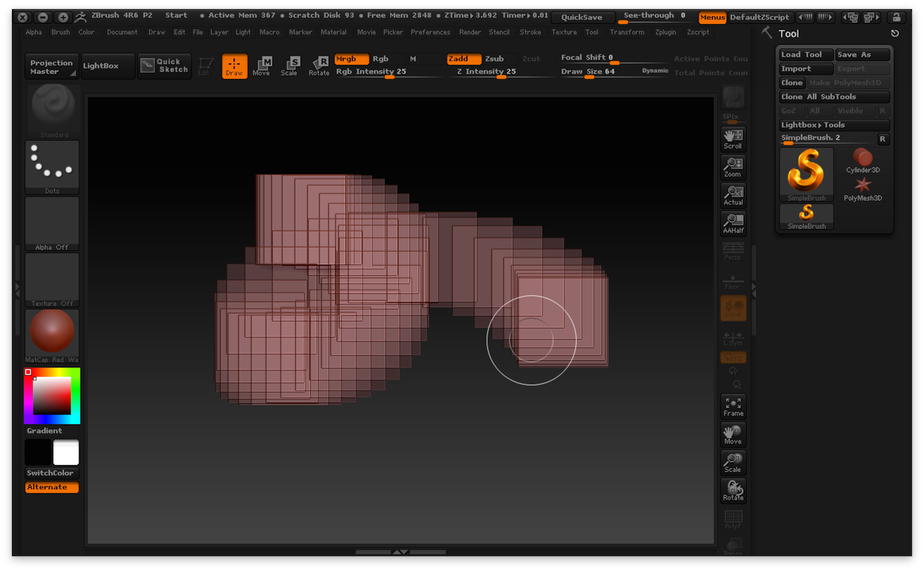Click the Save As button
924x571 pixels.
(862, 55)
